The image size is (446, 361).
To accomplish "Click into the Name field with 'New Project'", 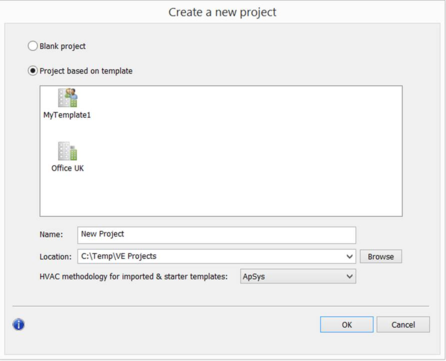I will pyautogui.click(x=217, y=235).
